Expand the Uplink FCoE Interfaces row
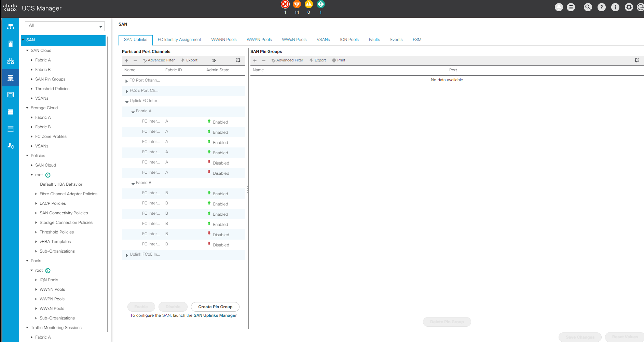Viewport: 644px width, 342px height. click(127, 255)
